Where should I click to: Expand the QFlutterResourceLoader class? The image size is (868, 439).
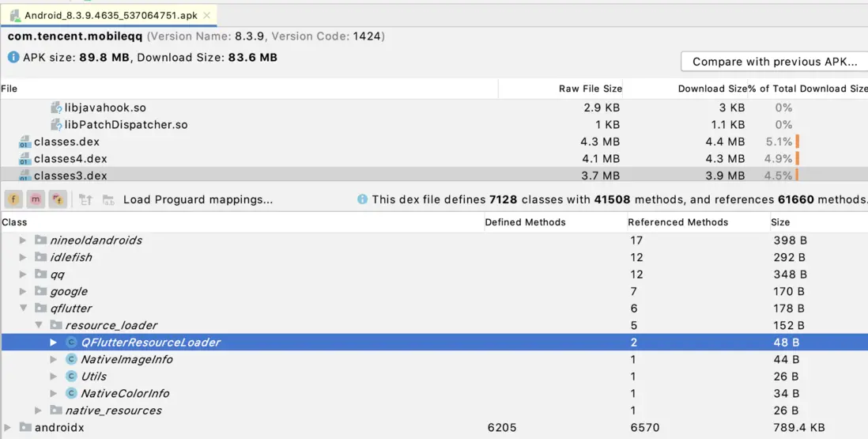pos(53,342)
